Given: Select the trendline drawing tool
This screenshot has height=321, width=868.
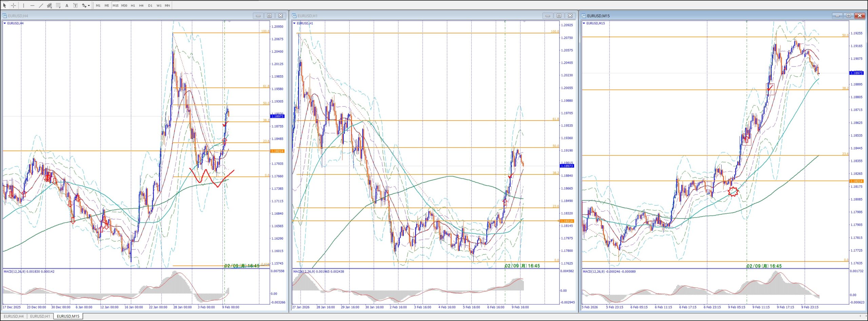Looking at the screenshot, I should (x=41, y=5).
